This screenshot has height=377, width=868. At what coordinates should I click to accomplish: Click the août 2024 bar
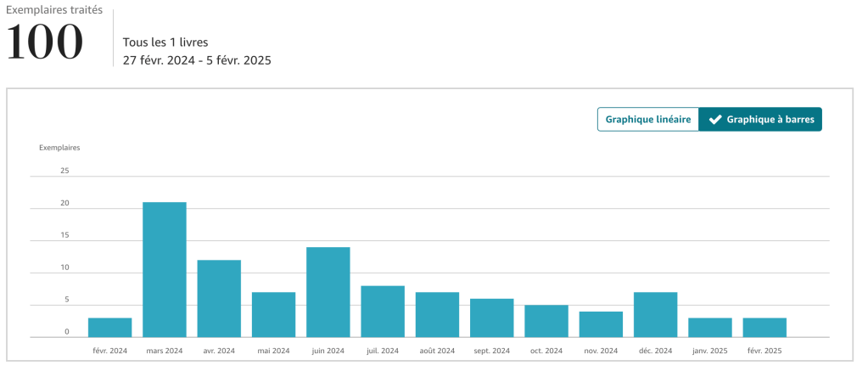coord(437,315)
